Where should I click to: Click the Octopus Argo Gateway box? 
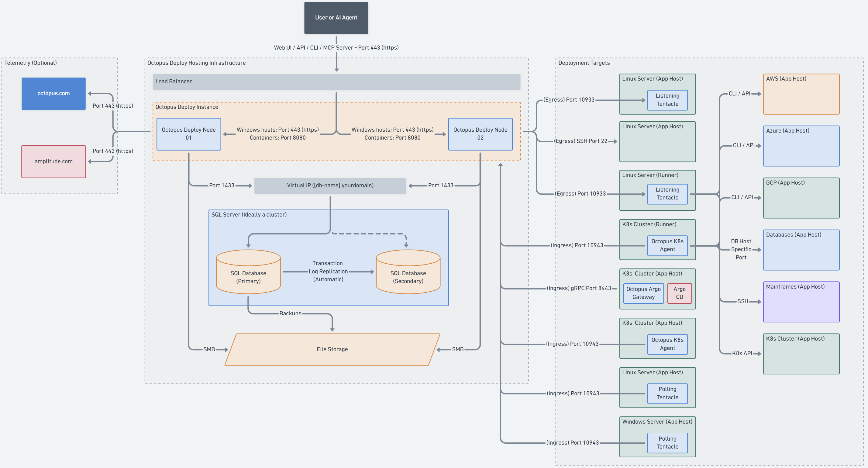coord(643,293)
